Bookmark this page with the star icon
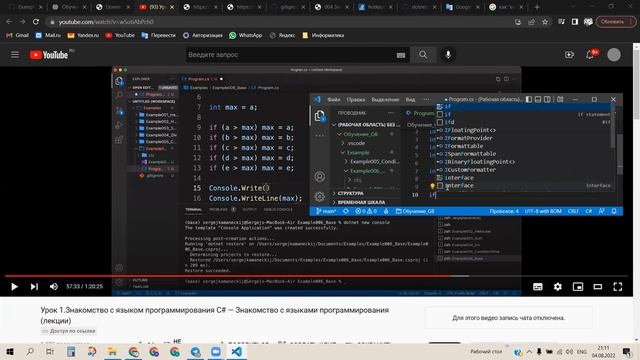Viewport: 640px width, 360px height. pos(545,22)
